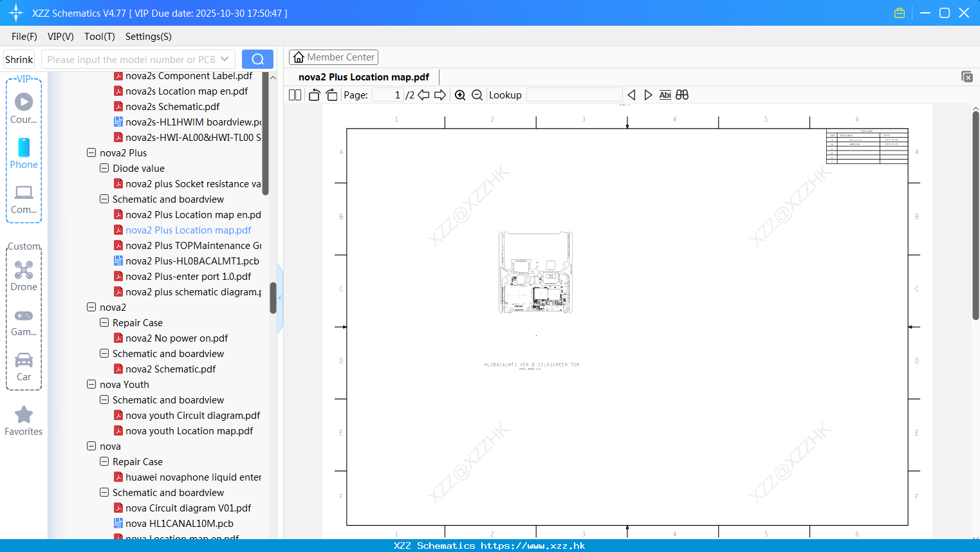Viewport: 980px width, 552px height.
Task: Go to next page arrow
Action: (x=440, y=95)
